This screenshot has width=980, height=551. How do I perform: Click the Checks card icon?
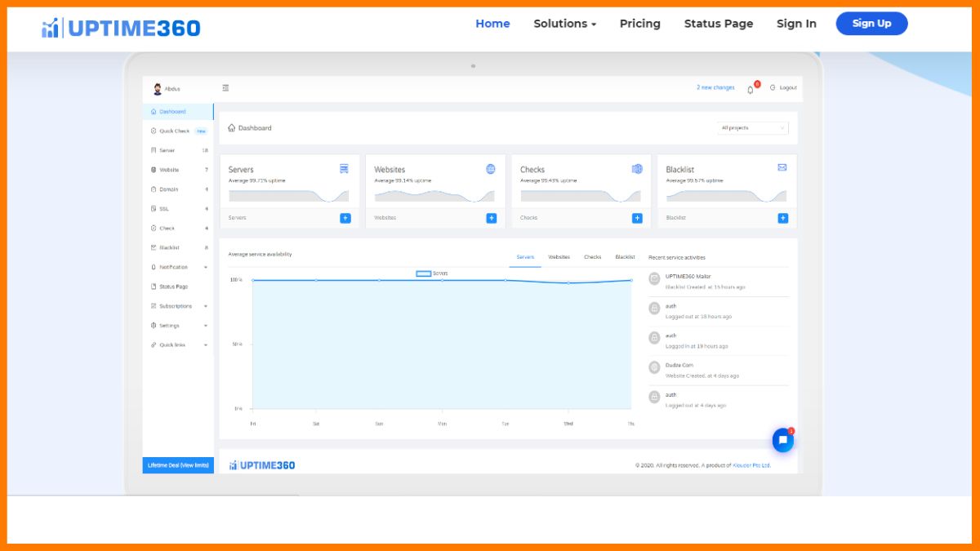pyautogui.click(x=637, y=169)
